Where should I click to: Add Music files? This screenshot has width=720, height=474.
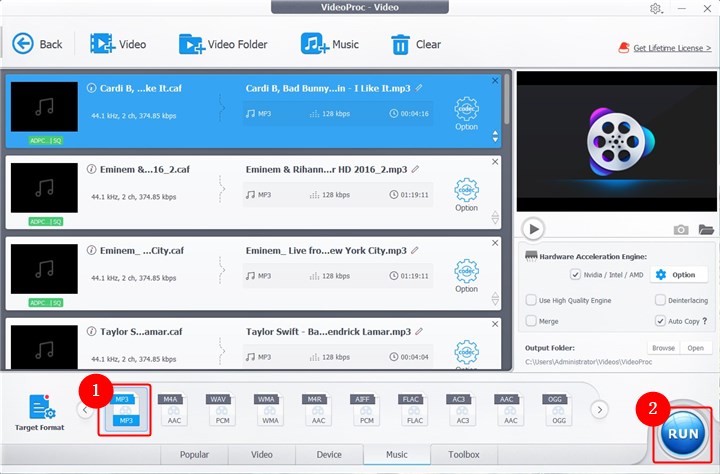click(330, 44)
